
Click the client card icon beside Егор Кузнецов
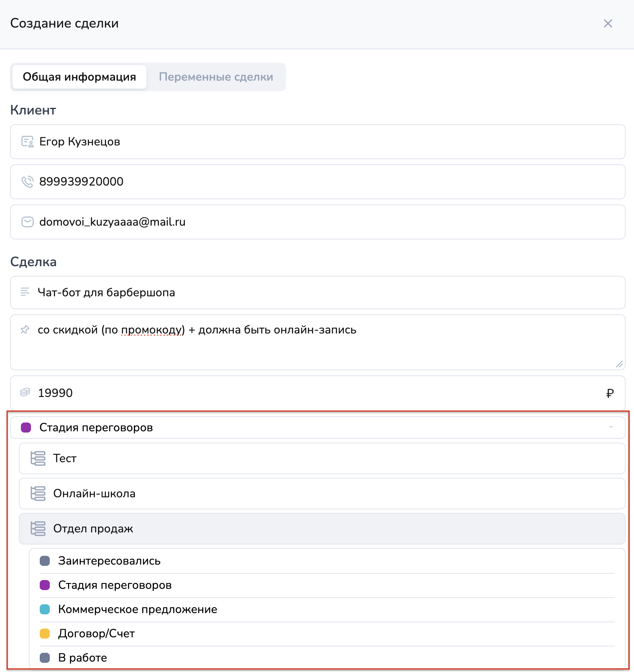28,142
